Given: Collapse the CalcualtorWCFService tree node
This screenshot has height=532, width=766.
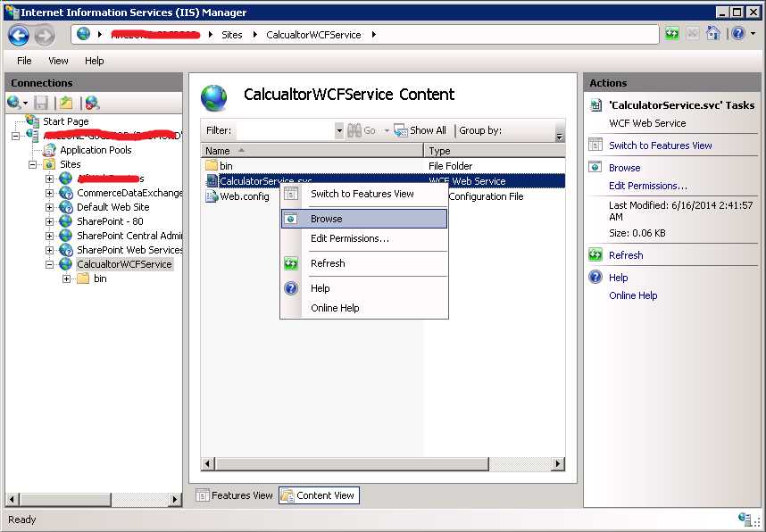Looking at the screenshot, I should pyautogui.click(x=49, y=264).
